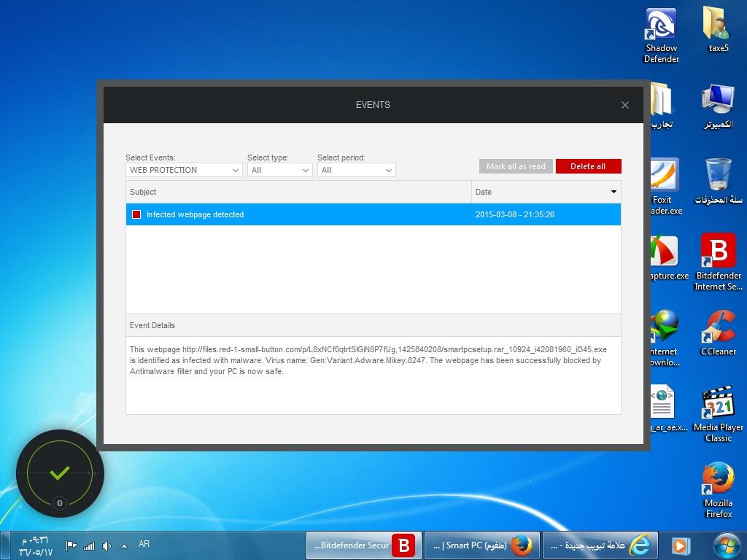Show hidden tray icons arrow

124,546
